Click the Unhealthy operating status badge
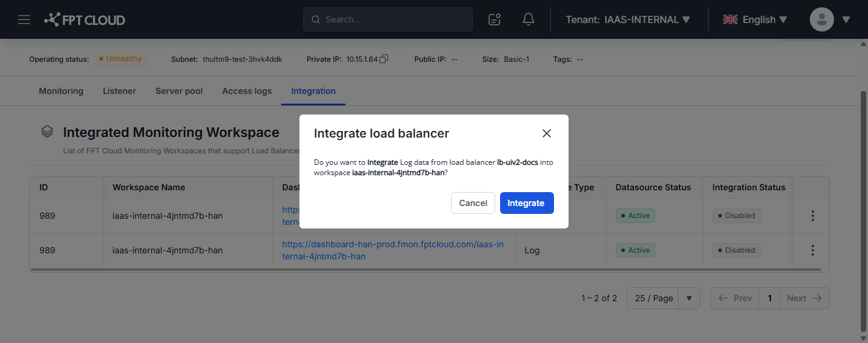The width and height of the screenshot is (868, 343). tap(120, 59)
